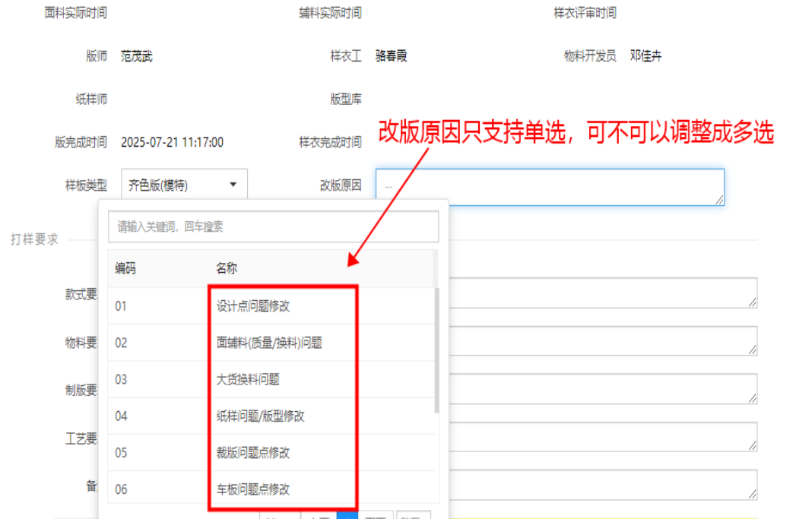
Task: Select option 05 裁版问题点修改
Action: point(253,452)
